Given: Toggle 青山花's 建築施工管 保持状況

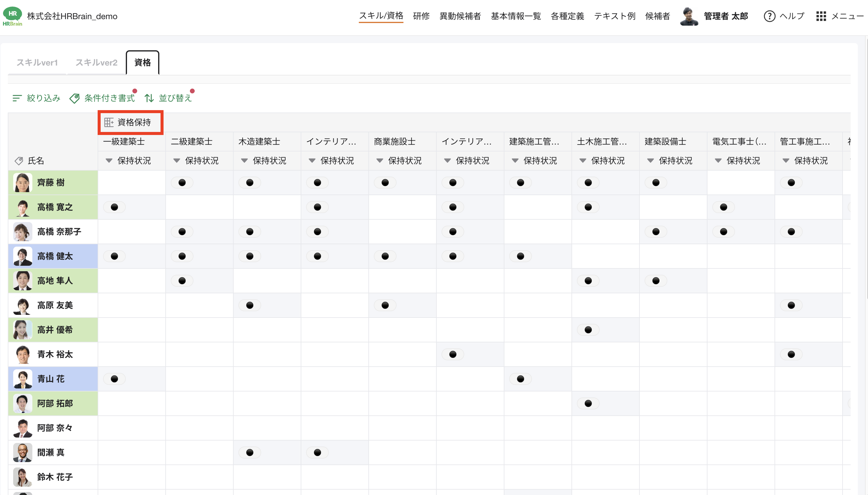Looking at the screenshot, I should tap(520, 378).
